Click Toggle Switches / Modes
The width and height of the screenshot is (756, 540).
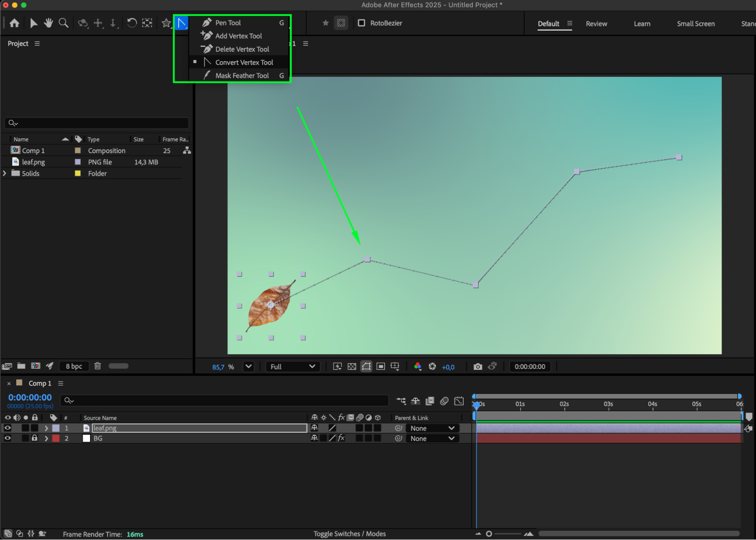click(349, 534)
